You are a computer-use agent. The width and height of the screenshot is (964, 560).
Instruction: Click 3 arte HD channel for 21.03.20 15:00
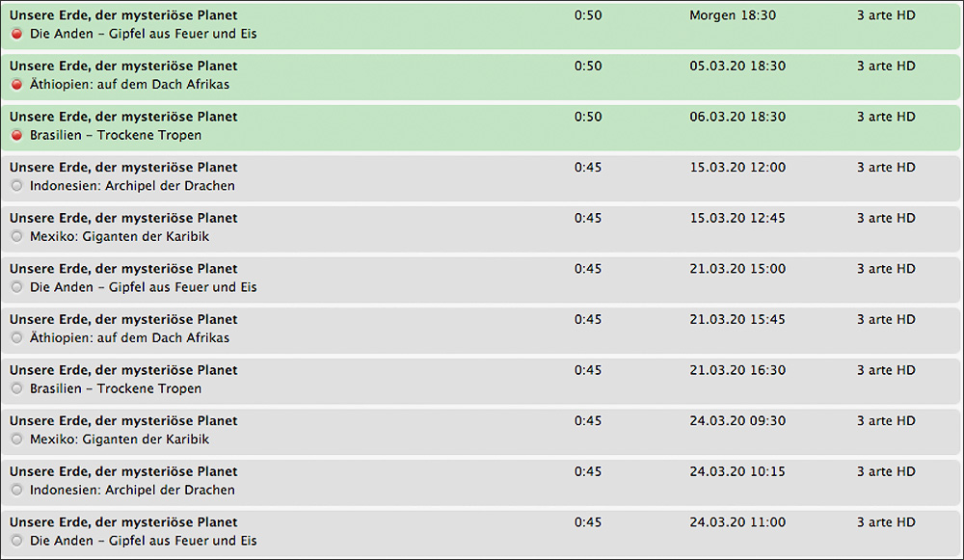[x=886, y=269]
